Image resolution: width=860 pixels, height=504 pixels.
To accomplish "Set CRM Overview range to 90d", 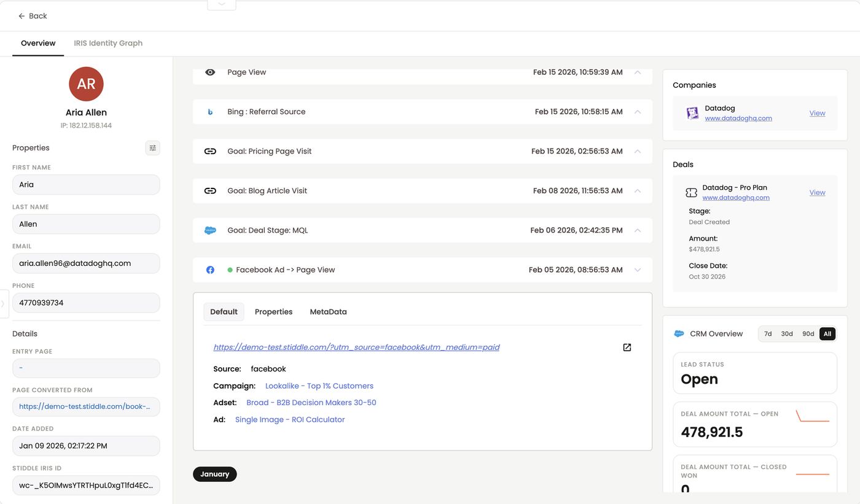I will tap(808, 334).
